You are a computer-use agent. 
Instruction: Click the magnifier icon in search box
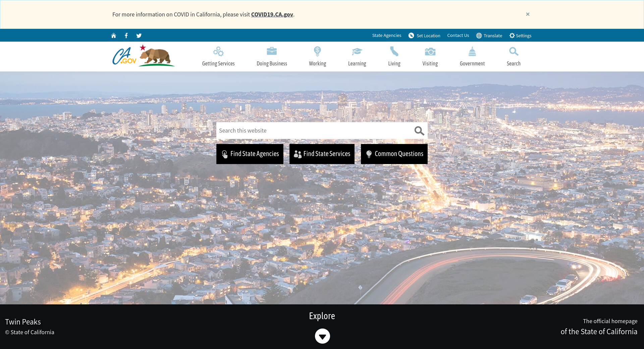[419, 131]
